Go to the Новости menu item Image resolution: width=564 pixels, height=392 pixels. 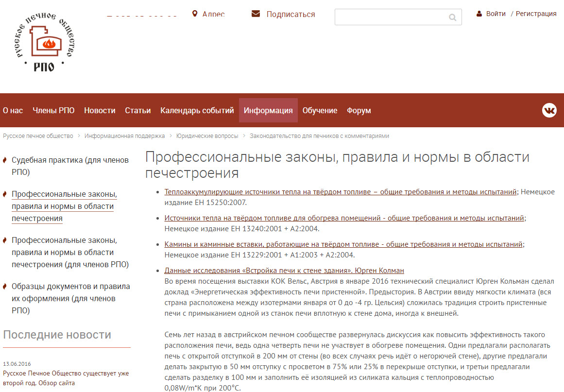tap(100, 111)
